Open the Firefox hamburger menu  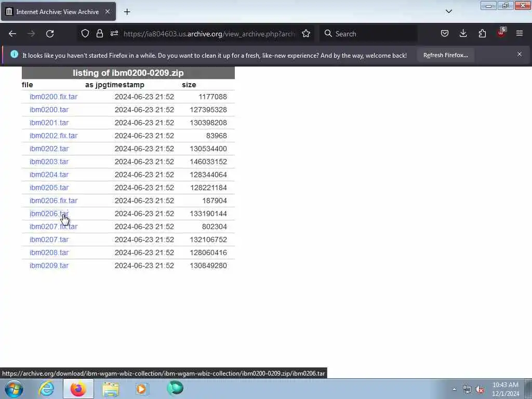click(520, 34)
